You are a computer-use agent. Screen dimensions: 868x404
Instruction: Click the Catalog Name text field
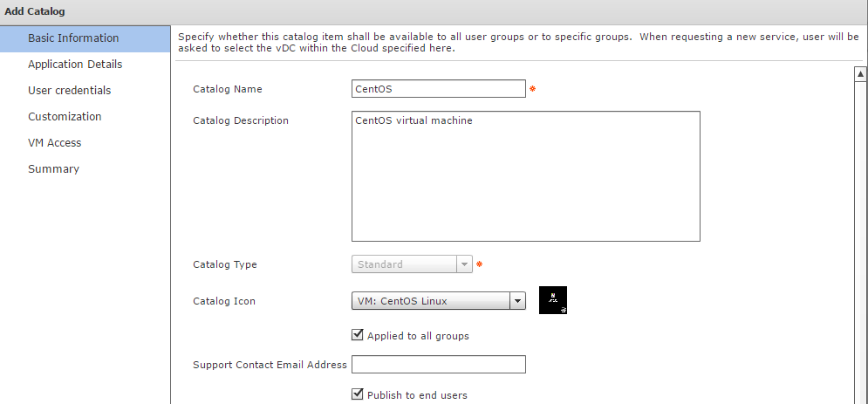coord(438,89)
